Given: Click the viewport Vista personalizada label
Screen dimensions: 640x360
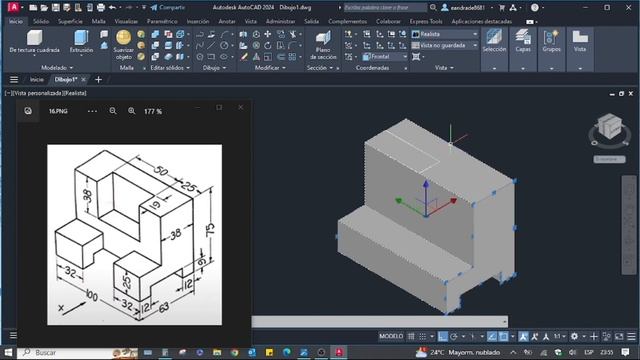Looking at the screenshot, I should point(39,93).
